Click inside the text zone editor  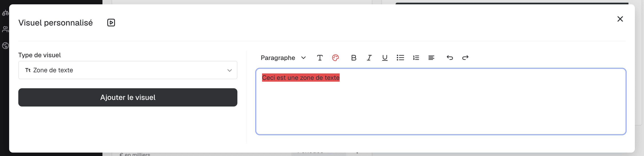(x=441, y=101)
